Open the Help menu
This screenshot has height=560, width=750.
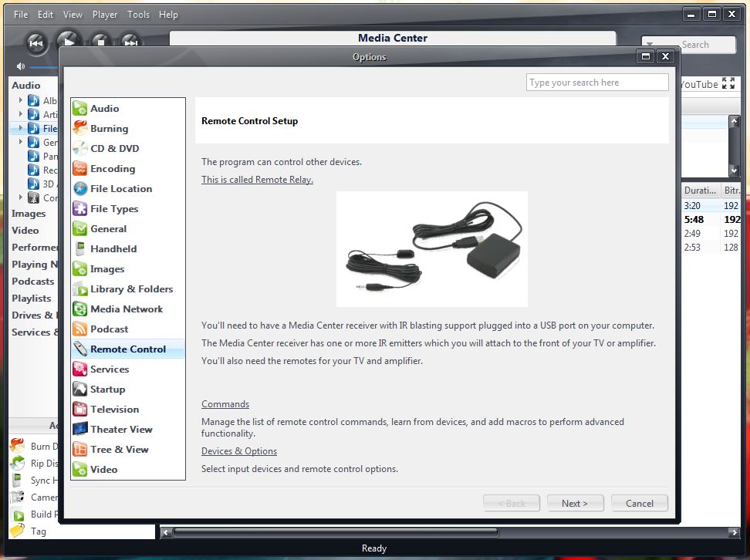point(168,15)
